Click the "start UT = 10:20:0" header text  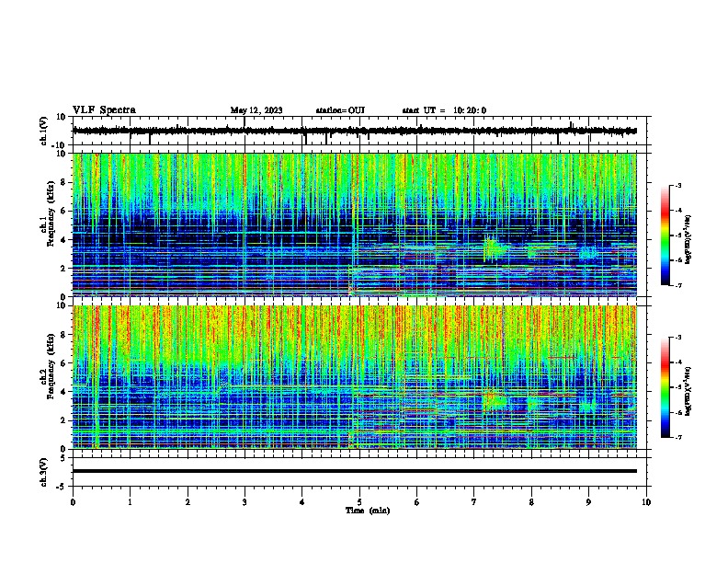[x=444, y=110]
